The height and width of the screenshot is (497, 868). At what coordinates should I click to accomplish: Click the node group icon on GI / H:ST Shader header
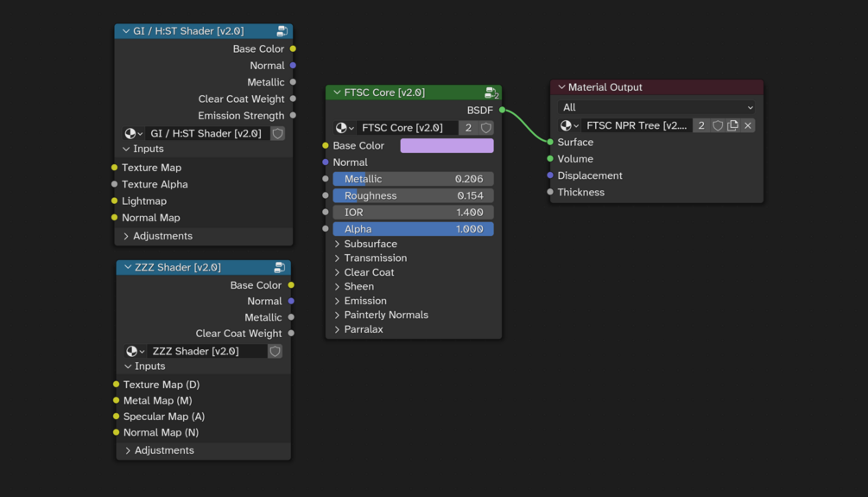point(282,31)
